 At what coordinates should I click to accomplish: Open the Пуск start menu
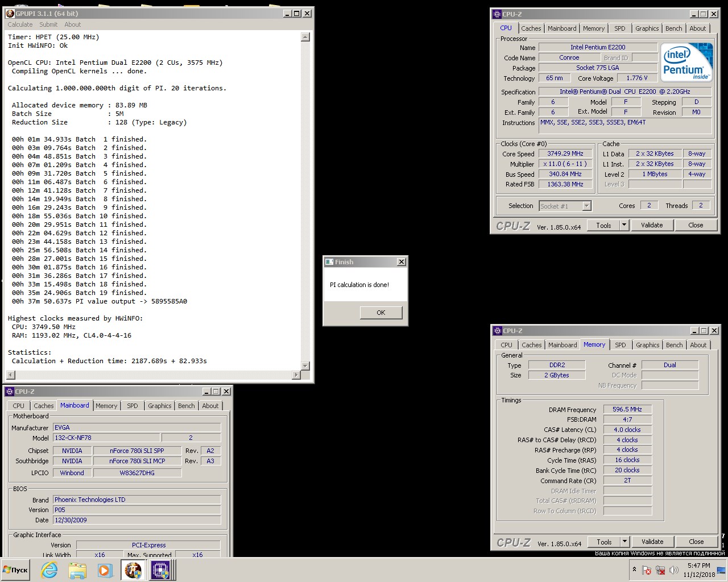[16, 570]
